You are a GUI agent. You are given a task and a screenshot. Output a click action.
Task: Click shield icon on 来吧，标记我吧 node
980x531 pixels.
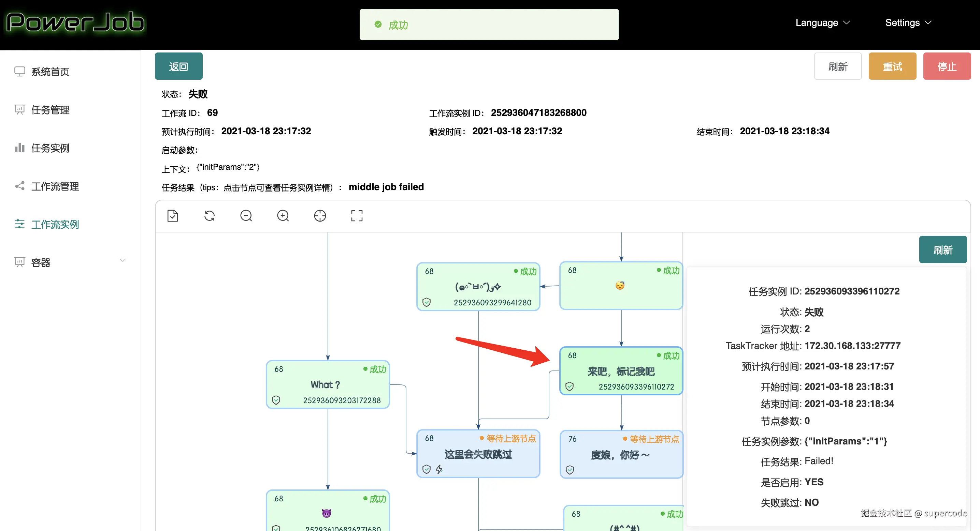coord(570,386)
